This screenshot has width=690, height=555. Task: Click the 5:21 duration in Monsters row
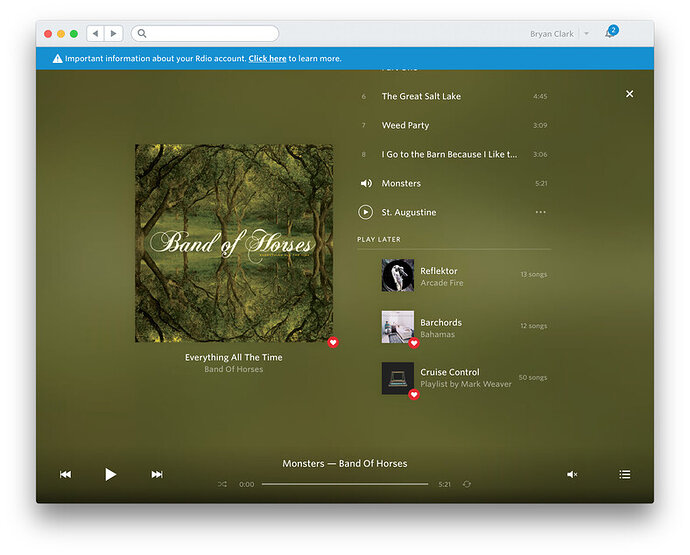[541, 183]
